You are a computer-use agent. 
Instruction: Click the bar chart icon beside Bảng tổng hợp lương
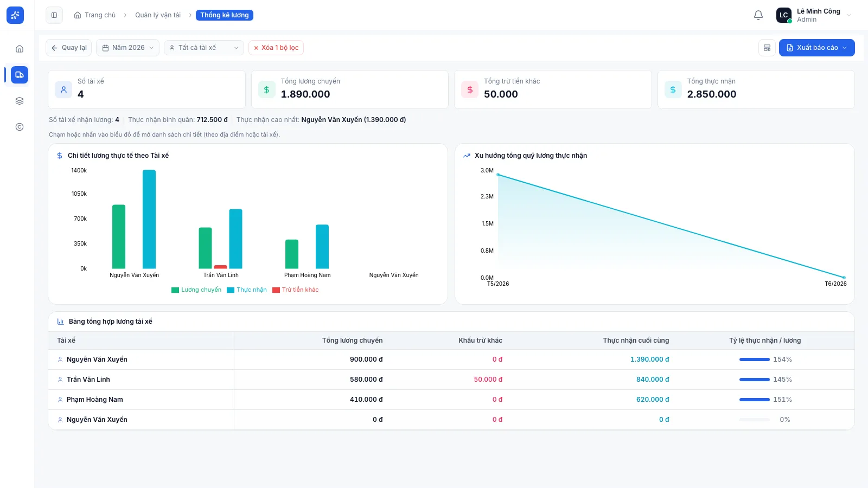(x=61, y=322)
